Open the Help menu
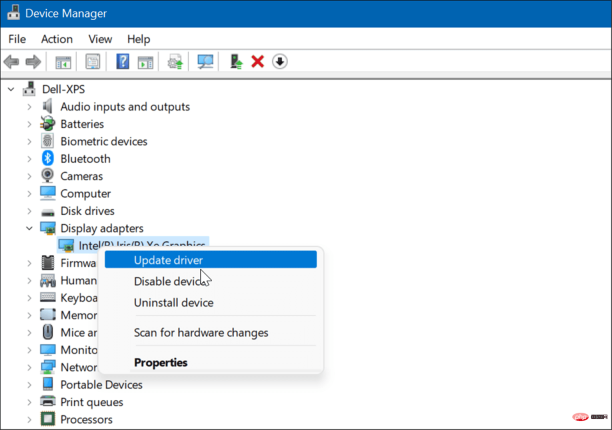This screenshot has height=430, width=612. coord(139,39)
